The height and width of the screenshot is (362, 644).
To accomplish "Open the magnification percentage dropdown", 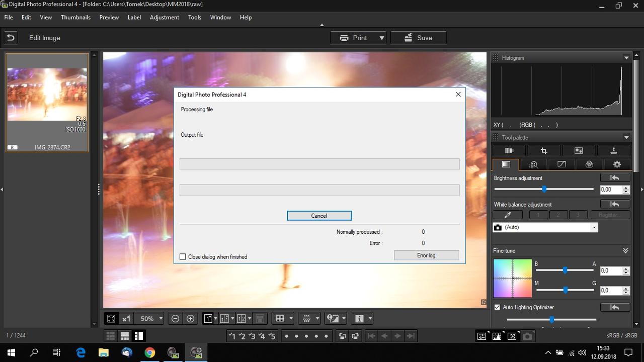I will [160, 318].
